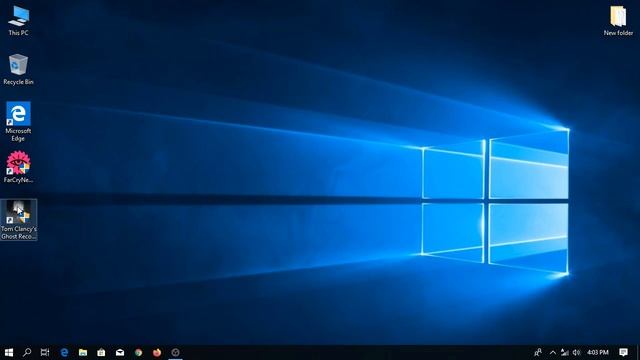
Task: Open the People icon in the system tray
Action: (538, 352)
